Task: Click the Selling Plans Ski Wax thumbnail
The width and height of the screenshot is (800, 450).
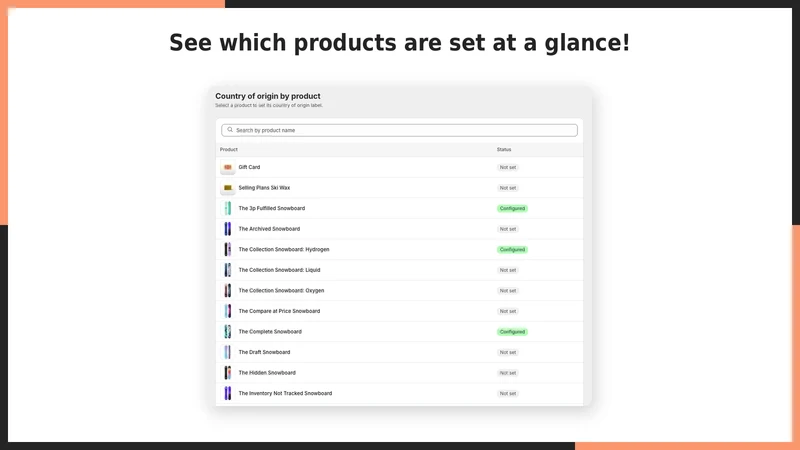Action: click(228, 188)
